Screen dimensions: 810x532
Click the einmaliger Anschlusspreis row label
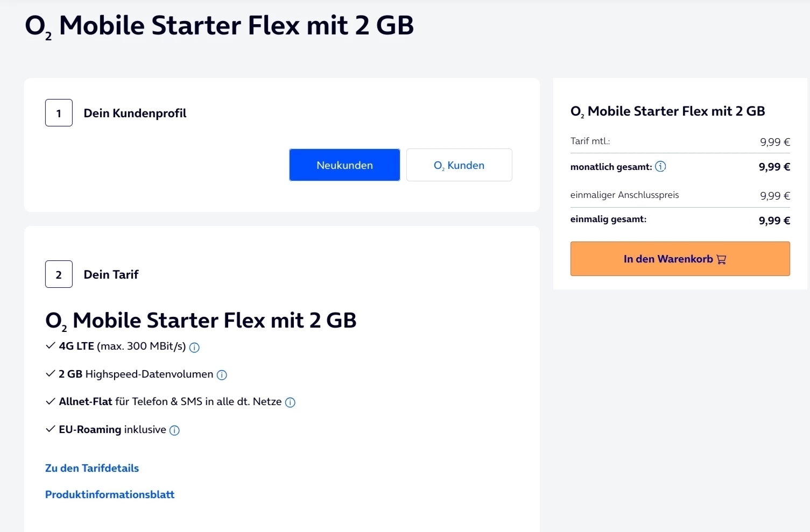click(624, 195)
